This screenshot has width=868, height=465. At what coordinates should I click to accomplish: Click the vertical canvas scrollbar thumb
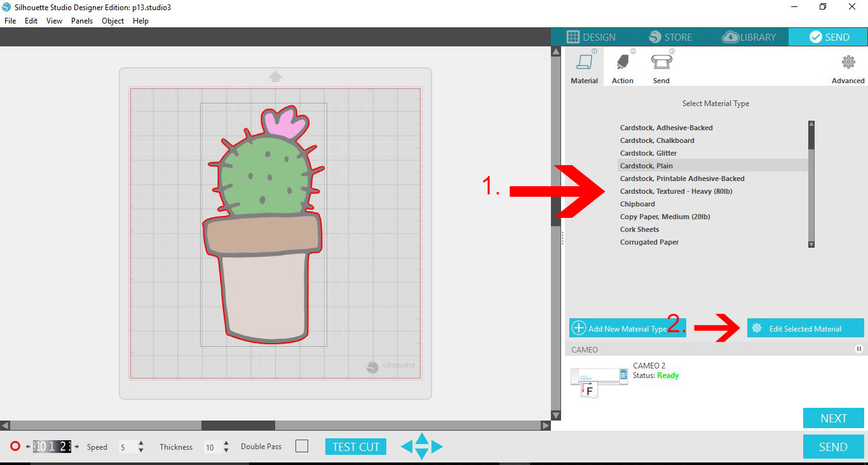tap(555, 212)
